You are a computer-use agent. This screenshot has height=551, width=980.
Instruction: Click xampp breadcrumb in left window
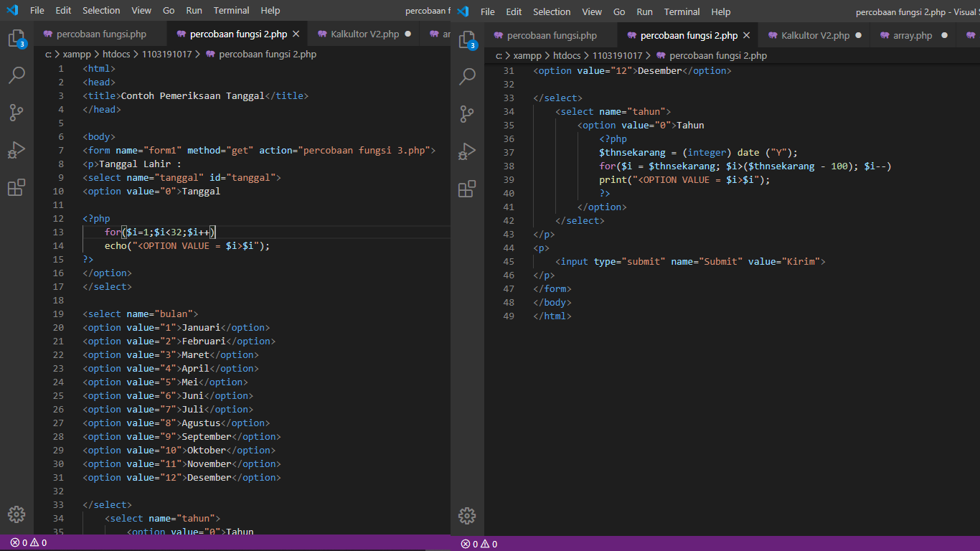[x=78, y=54]
